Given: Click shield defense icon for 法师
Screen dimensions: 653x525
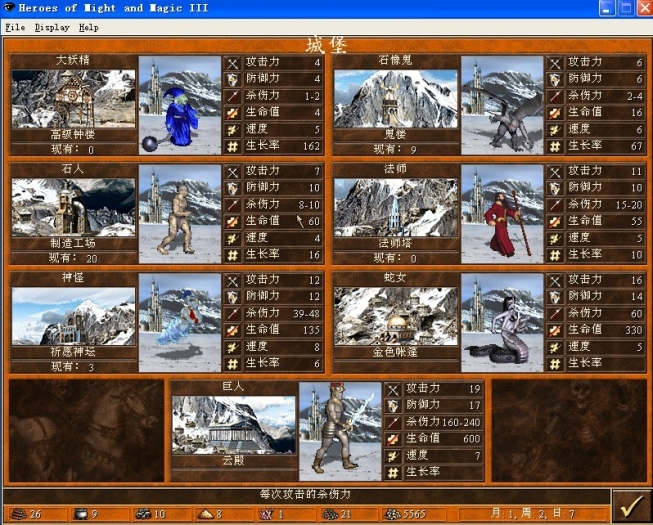Looking at the screenshot, I should point(555,188).
